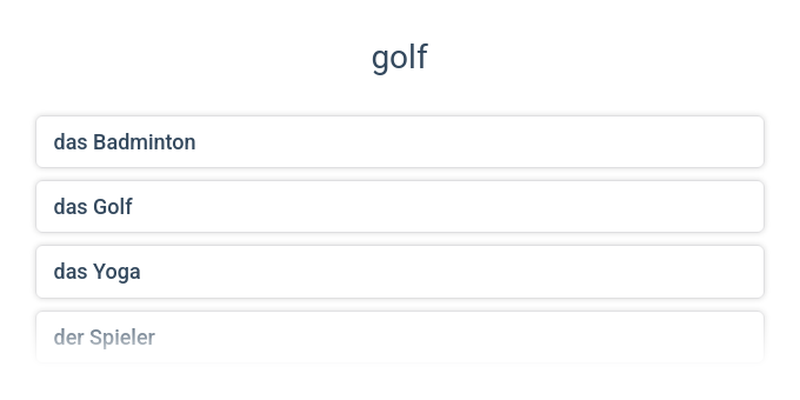Viewport: 800px width, 400px height.
Task: Click the "das Yoga" answer card
Action: [400, 272]
